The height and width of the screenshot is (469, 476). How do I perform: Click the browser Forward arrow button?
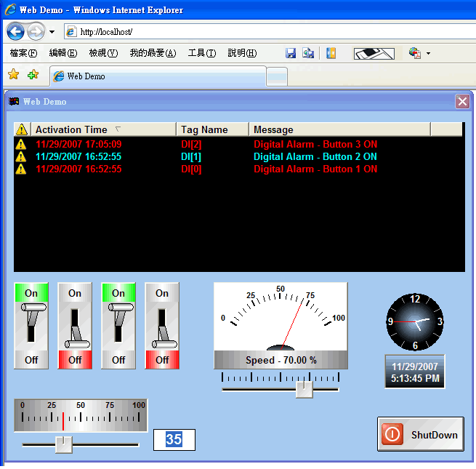click(x=36, y=31)
